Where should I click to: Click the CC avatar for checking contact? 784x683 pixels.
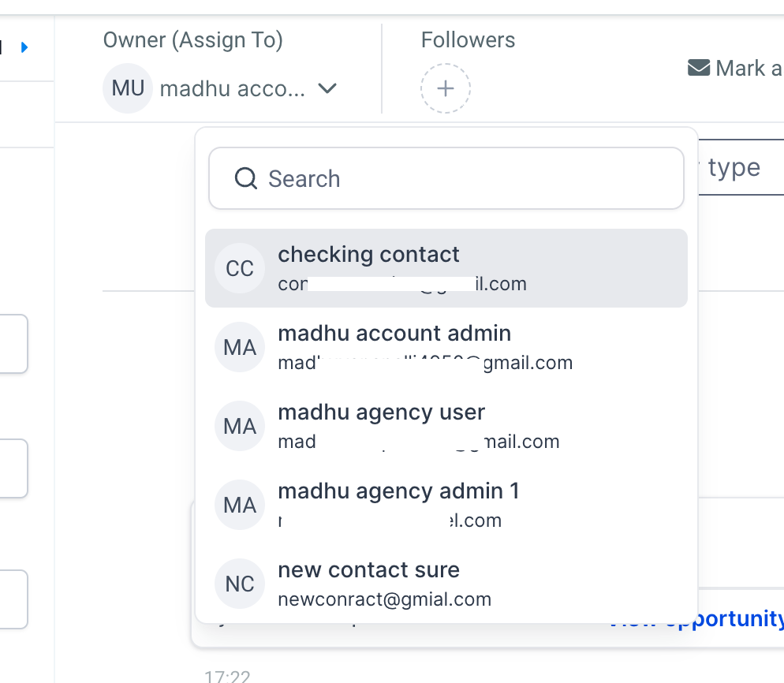point(240,269)
